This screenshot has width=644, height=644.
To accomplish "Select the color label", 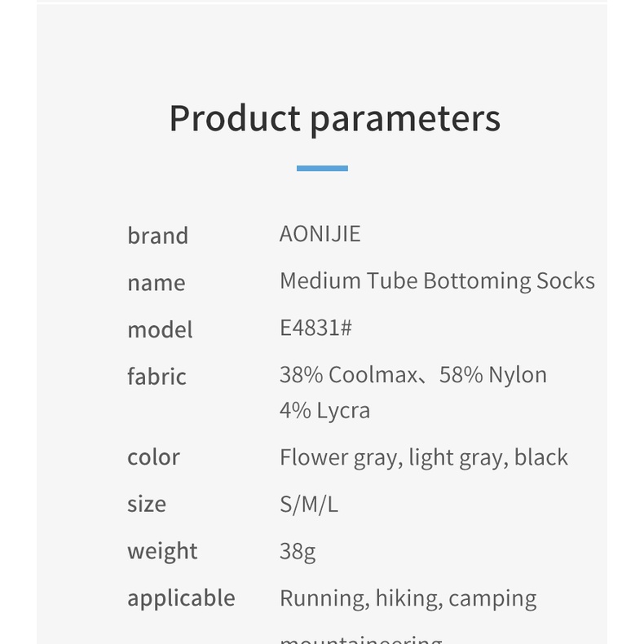I will (153, 457).
